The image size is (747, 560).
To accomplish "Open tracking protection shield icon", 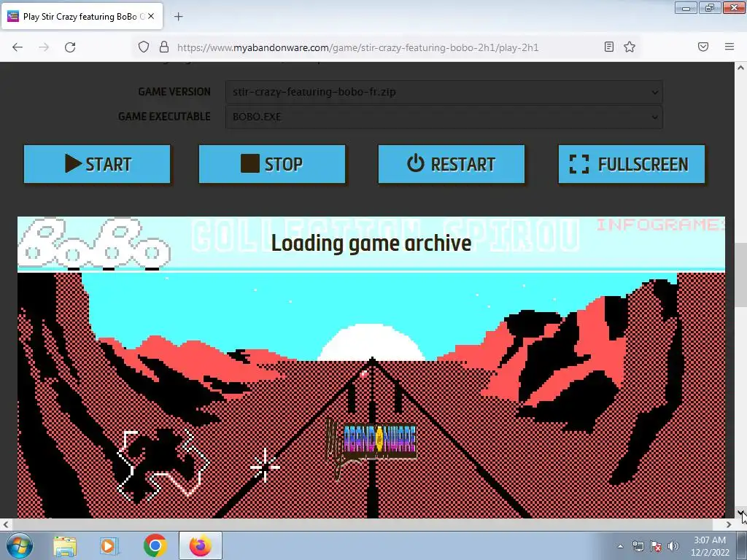I will click(144, 47).
